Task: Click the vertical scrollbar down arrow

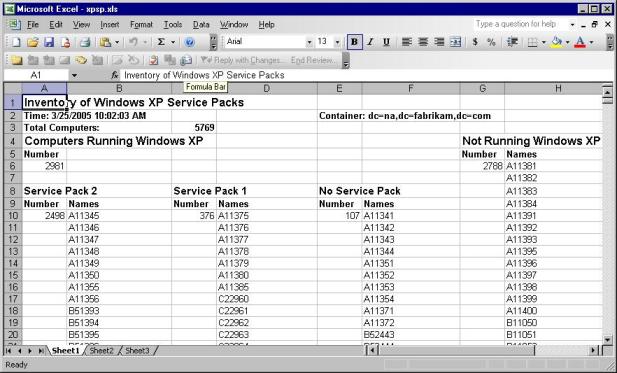Action: click(608, 340)
